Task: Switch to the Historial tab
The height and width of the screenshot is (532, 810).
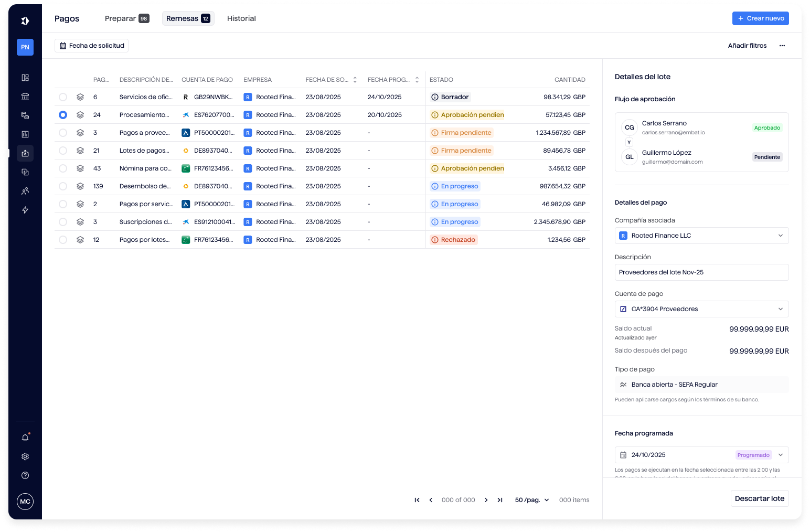Action: (241, 18)
